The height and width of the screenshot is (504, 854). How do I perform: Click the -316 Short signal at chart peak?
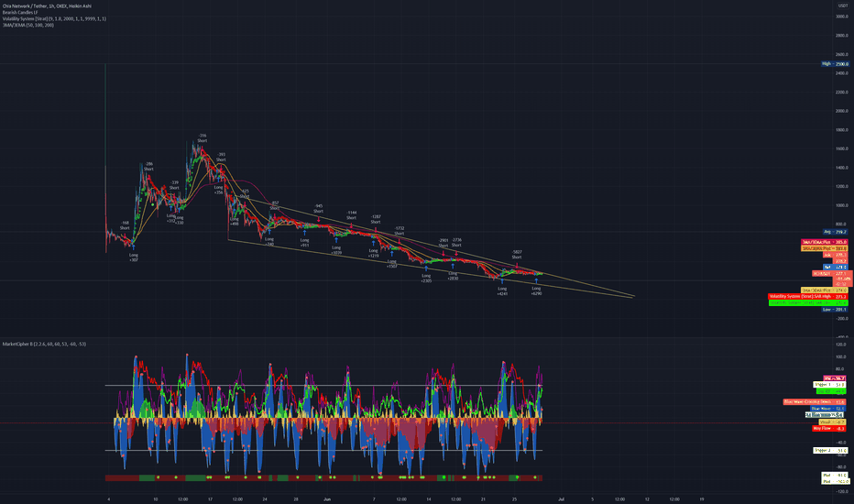(x=203, y=137)
